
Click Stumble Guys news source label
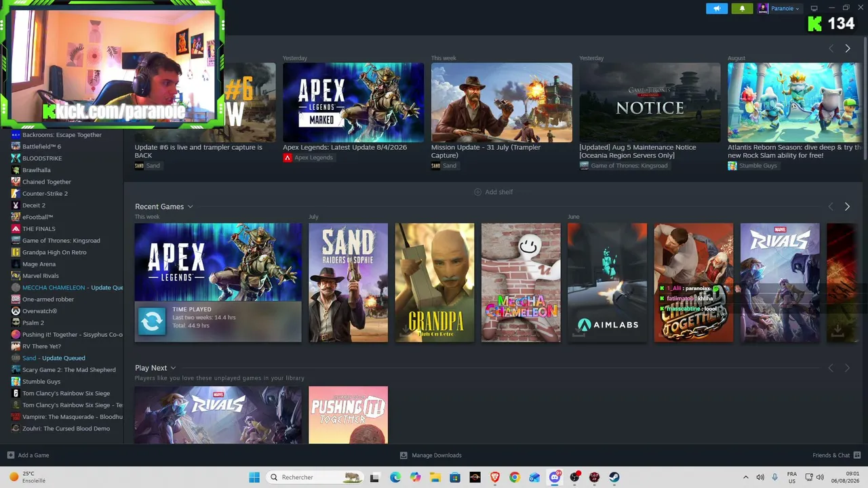753,165
